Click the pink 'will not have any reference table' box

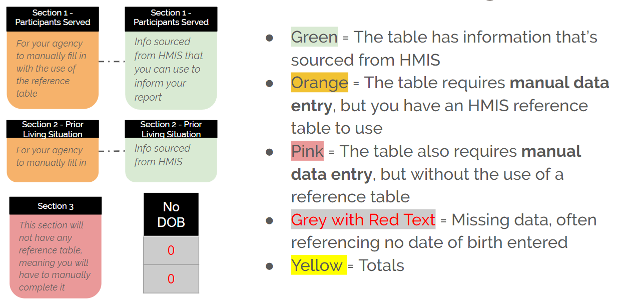(56, 256)
